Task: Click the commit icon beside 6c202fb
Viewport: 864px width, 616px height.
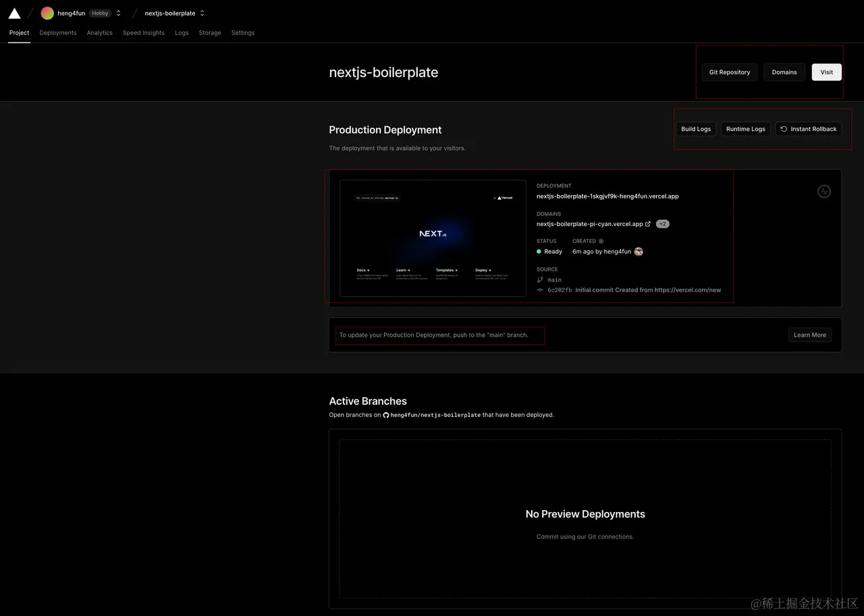Action: tap(540, 290)
